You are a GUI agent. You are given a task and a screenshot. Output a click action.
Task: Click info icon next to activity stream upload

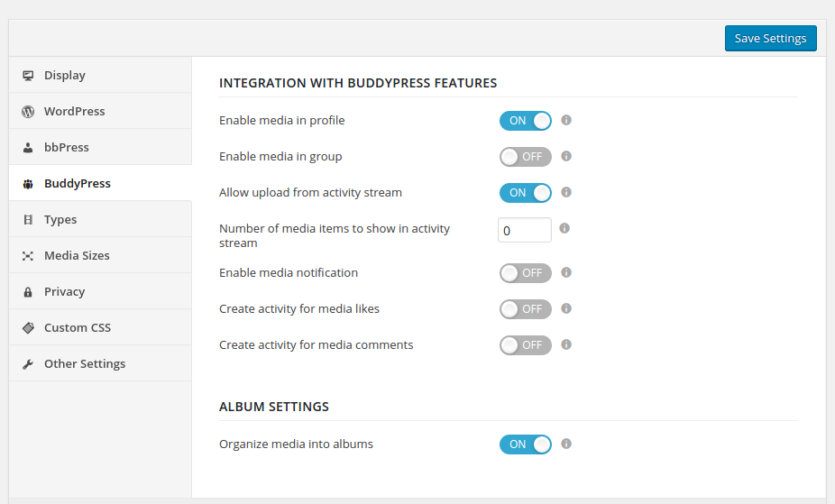pyautogui.click(x=566, y=192)
